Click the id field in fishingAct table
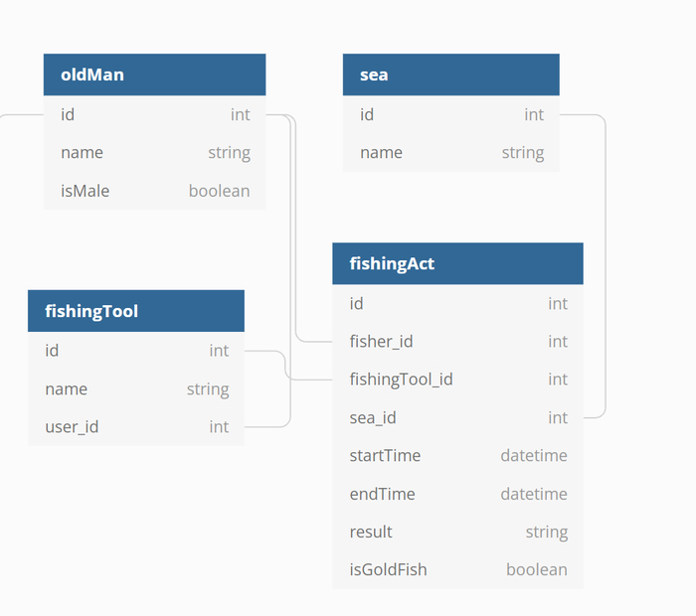This screenshot has height=616, width=696. click(457, 304)
